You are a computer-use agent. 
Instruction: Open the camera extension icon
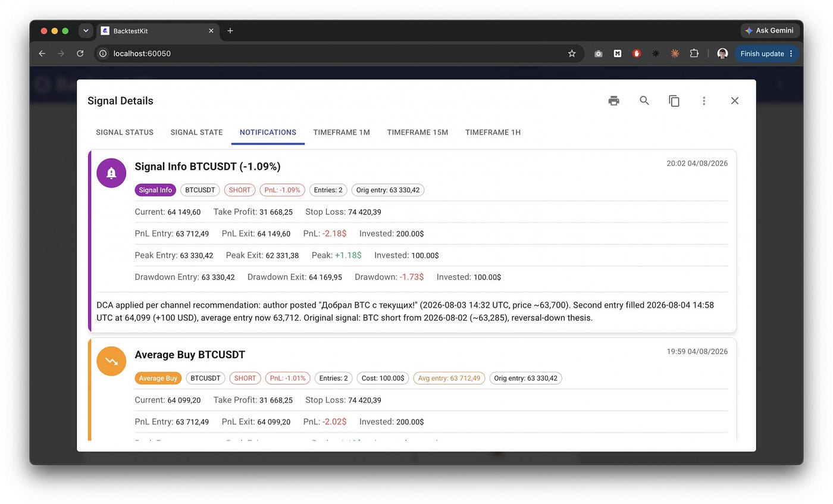pyautogui.click(x=599, y=54)
